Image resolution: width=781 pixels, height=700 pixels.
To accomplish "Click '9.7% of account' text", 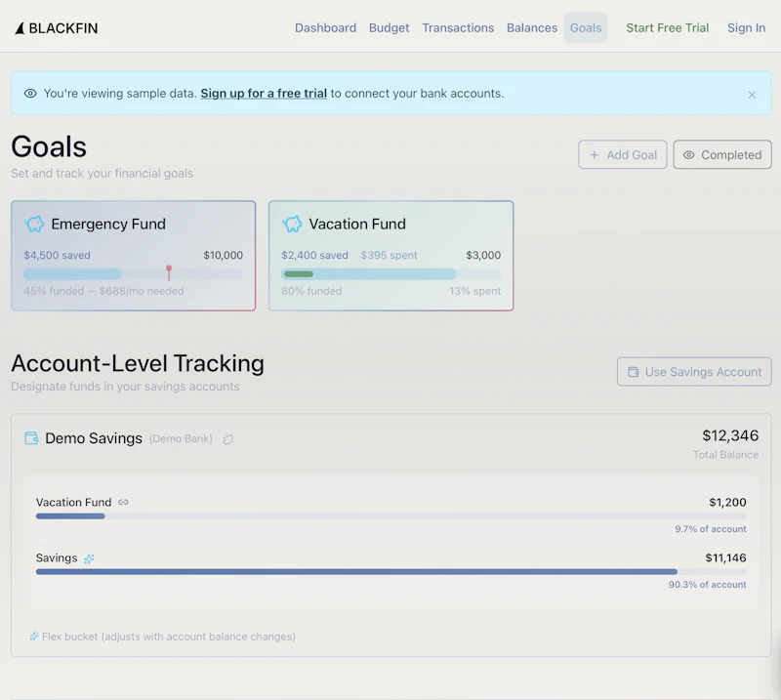I will pyautogui.click(x=711, y=529).
